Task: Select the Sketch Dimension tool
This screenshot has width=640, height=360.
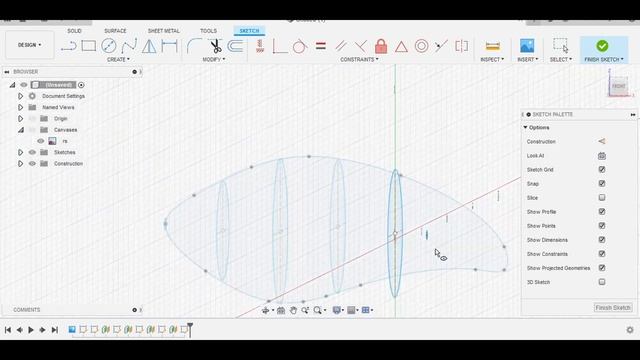Action: (169, 46)
